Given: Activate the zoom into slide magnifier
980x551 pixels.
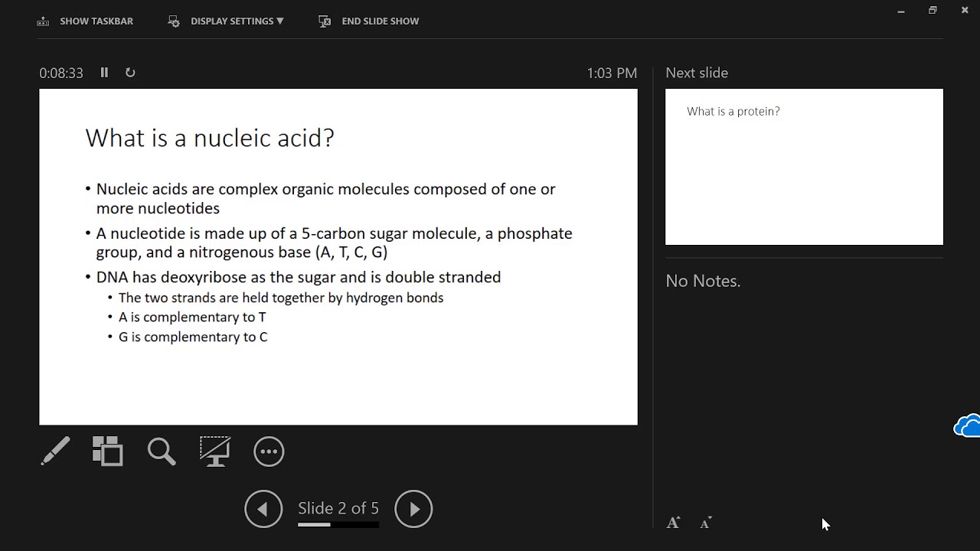Looking at the screenshot, I should [162, 452].
